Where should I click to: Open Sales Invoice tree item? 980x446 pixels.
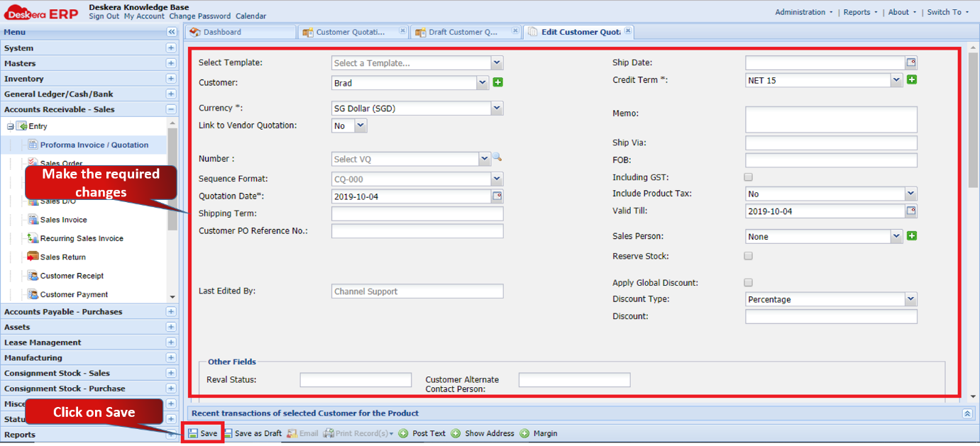(63, 220)
